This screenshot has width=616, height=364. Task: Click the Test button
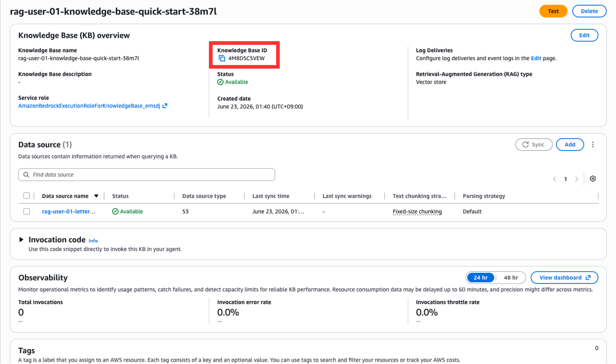click(x=553, y=11)
